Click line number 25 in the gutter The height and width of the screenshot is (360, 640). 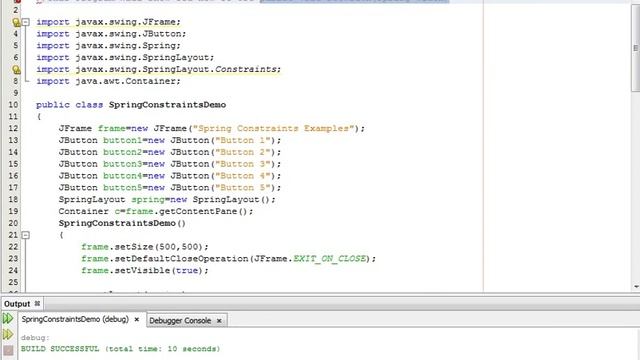click(x=13, y=282)
